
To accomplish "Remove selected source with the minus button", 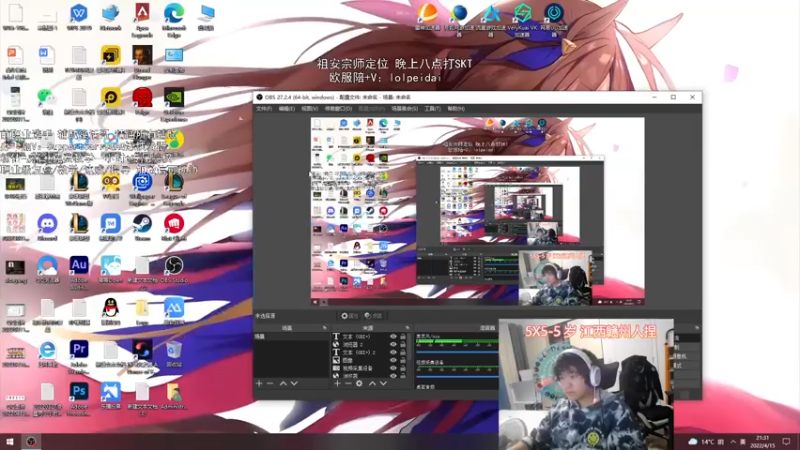I will coord(348,383).
